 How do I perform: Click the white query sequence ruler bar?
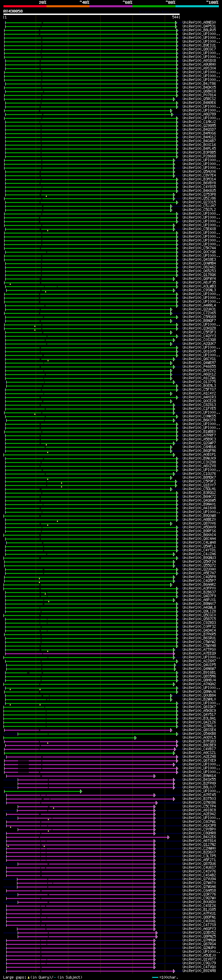point(92,14)
